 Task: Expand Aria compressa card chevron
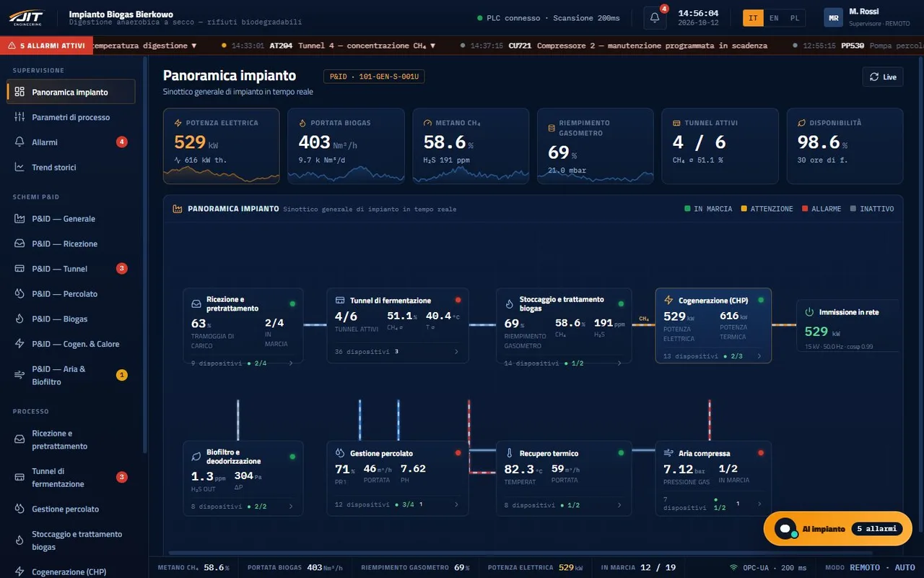tap(759, 504)
